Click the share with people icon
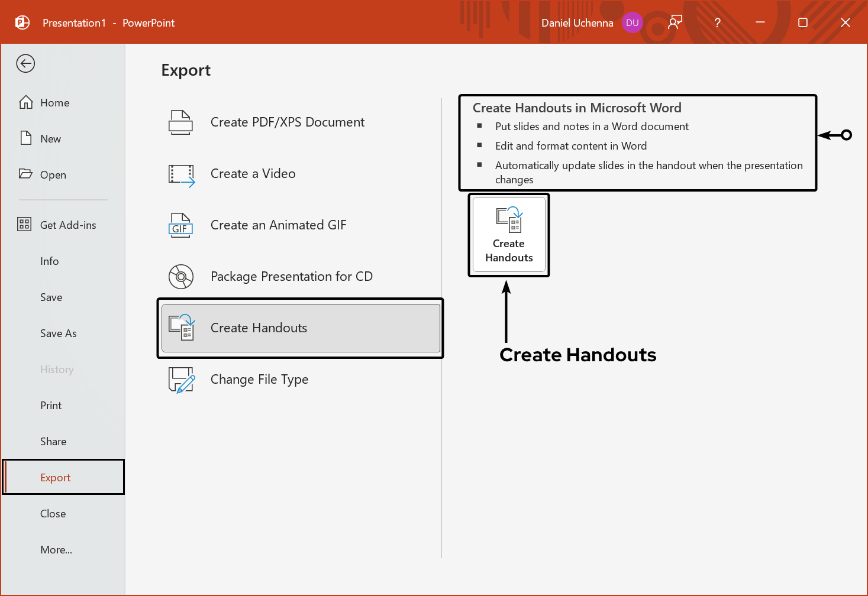 coord(675,22)
